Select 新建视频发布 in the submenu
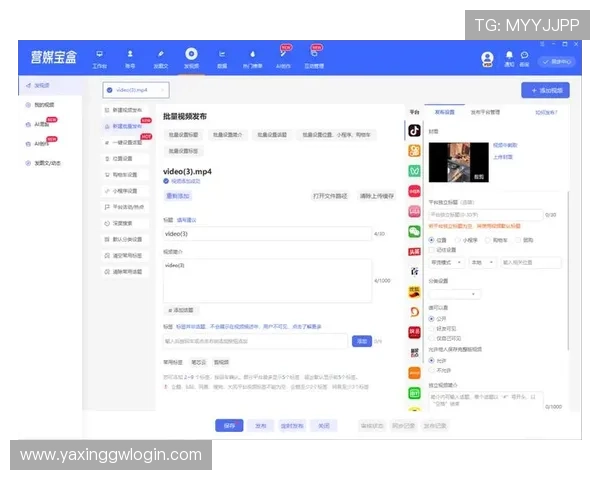 (x=123, y=110)
